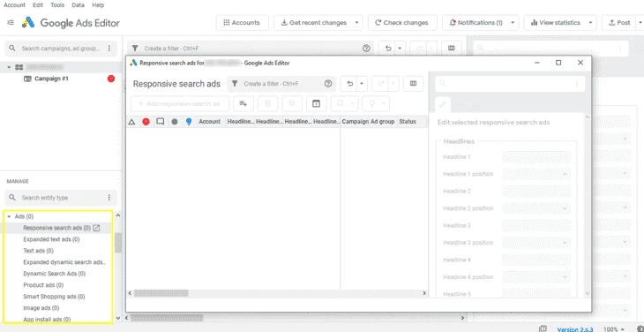
Task: Select the pencil edit tab in the side panel
Action: [x=443, y=105]
